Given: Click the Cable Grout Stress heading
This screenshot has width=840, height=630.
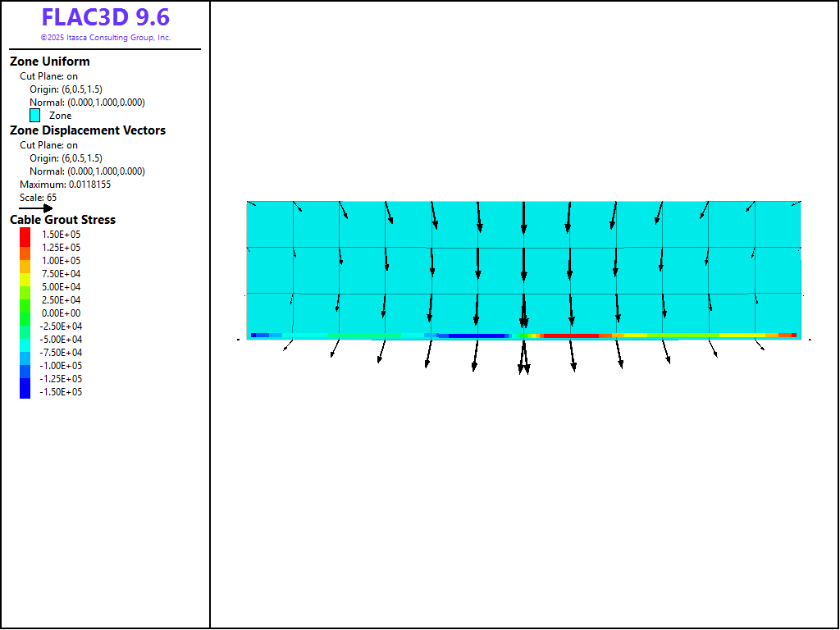Looking at the screenshot, I should 62,220.
